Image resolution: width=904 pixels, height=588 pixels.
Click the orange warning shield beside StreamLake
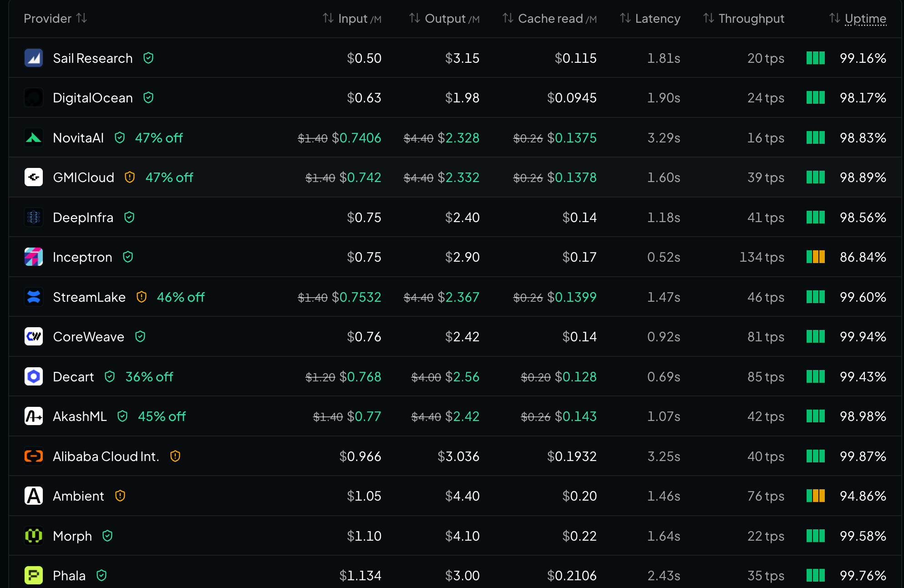(x=142, y=297)
